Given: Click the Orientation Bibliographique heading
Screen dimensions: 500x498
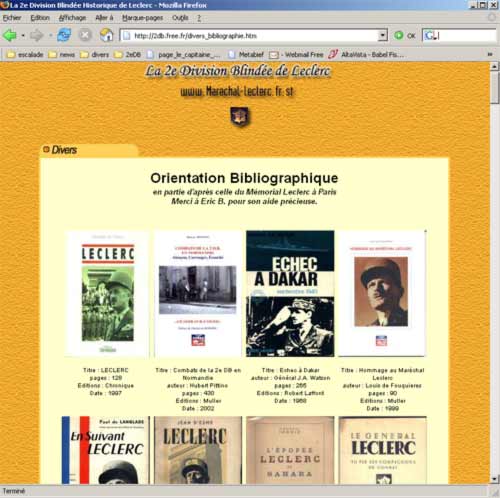Looking at the screenshot, I should point(244,178).
